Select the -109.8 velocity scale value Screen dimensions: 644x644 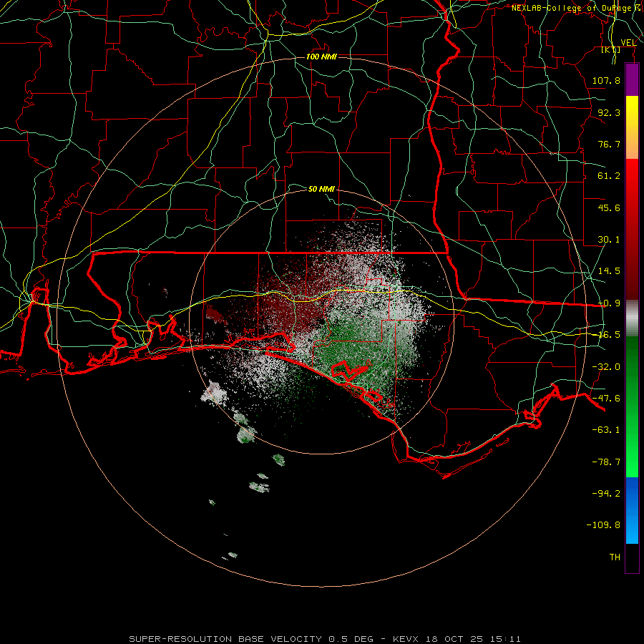click(603, 525)
